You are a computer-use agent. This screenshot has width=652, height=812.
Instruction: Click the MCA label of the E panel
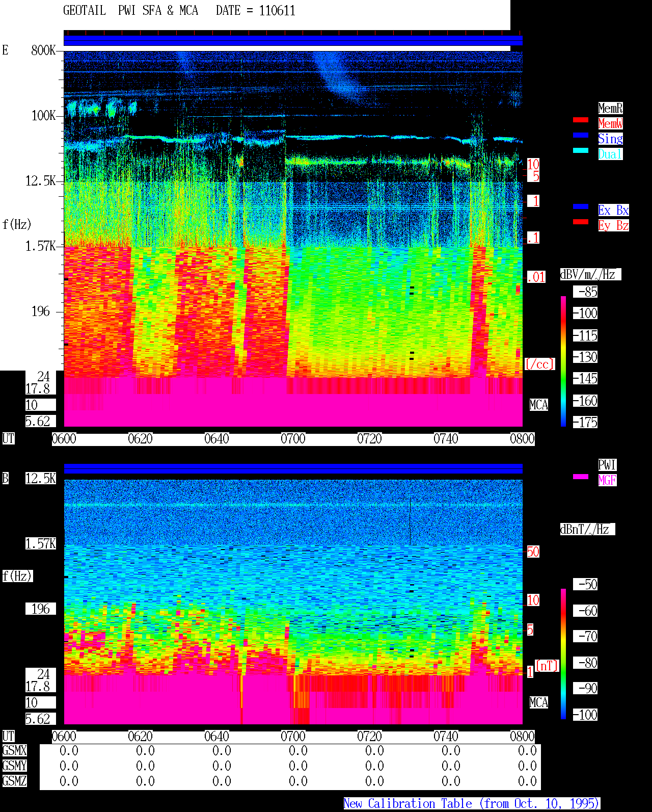pyautogui.click(x=539, y=405)
